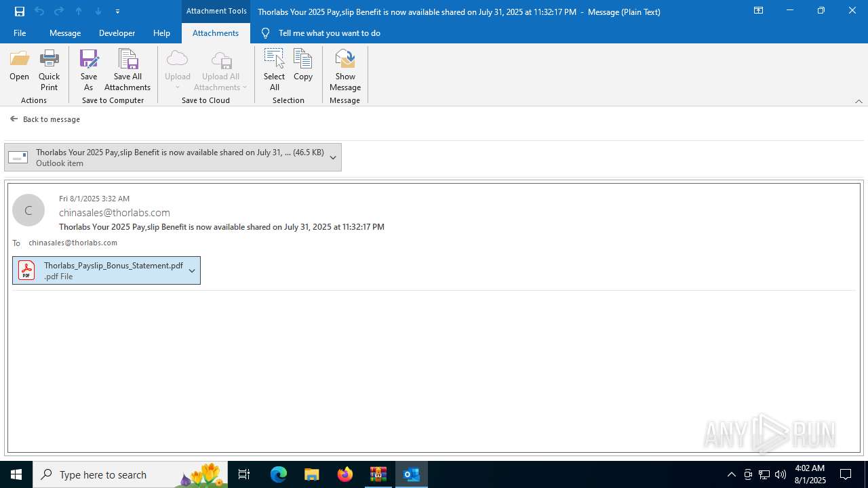Open the PDF attachment dropdown arrow
The height and width of the screenshot is (488, 868).
(192, 270)
